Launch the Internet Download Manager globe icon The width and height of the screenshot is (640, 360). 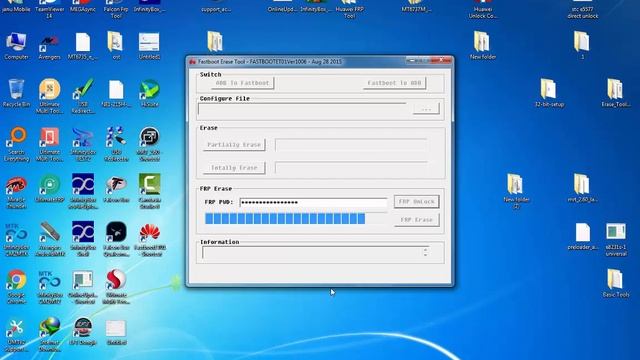49,328
